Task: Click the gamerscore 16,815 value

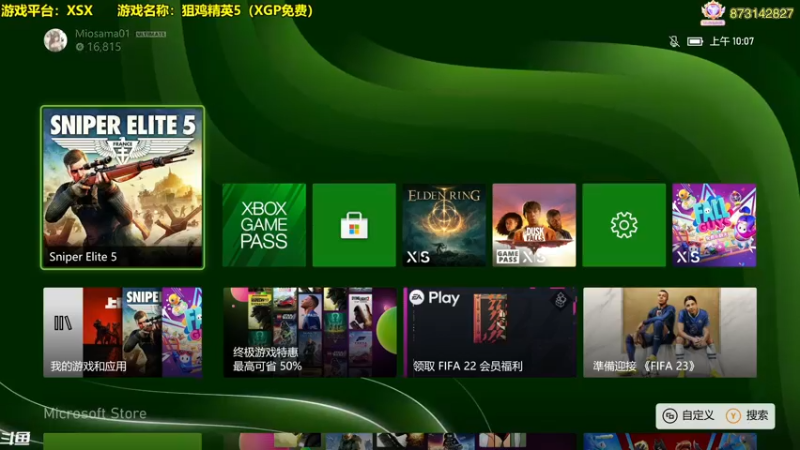Action: tap(98, 47)
